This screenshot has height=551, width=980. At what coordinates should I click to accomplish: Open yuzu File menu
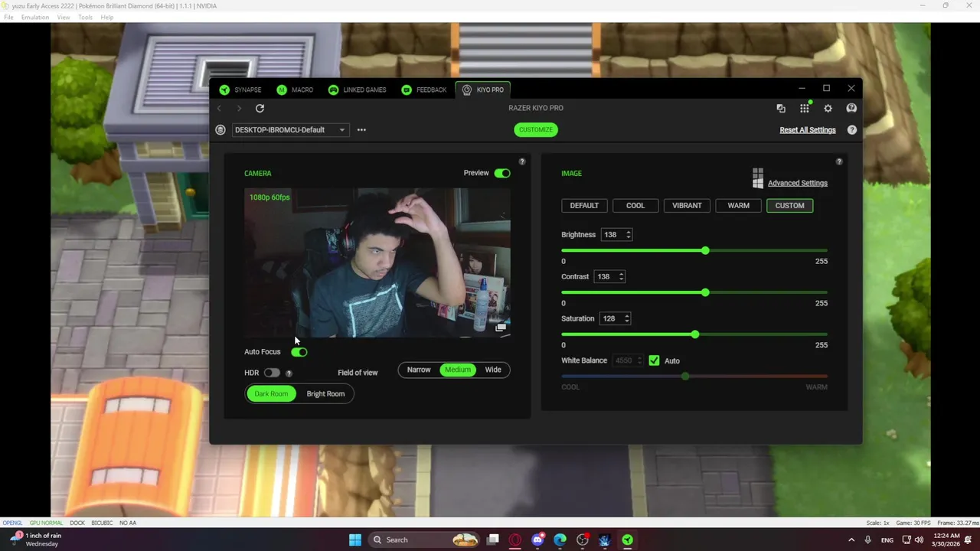tap(8, 17)
